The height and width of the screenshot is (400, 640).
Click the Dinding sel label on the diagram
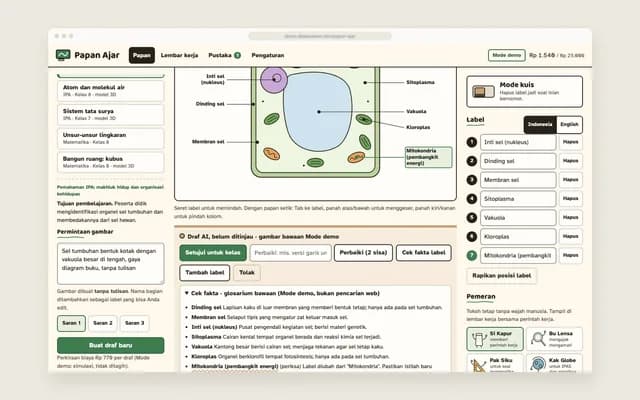(x=210, y=104)
